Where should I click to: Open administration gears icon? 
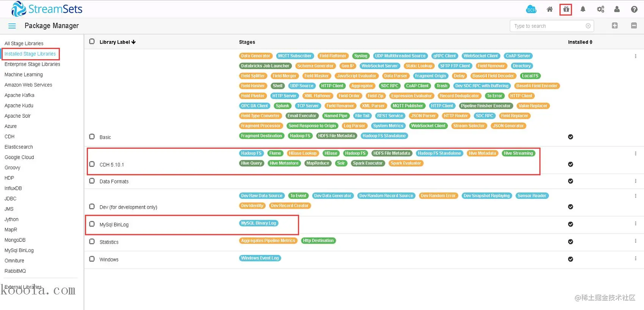600,9
